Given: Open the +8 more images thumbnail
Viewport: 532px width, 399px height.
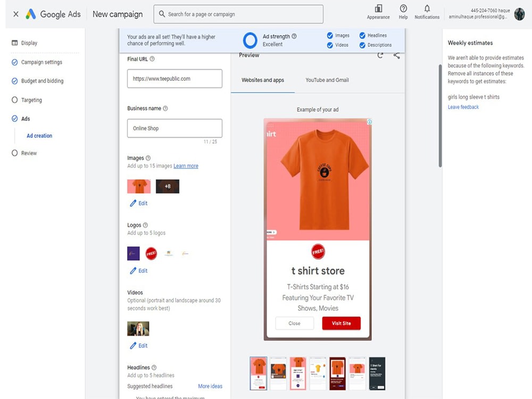Looking at the screenshot, I should click(x=167, y=186).
